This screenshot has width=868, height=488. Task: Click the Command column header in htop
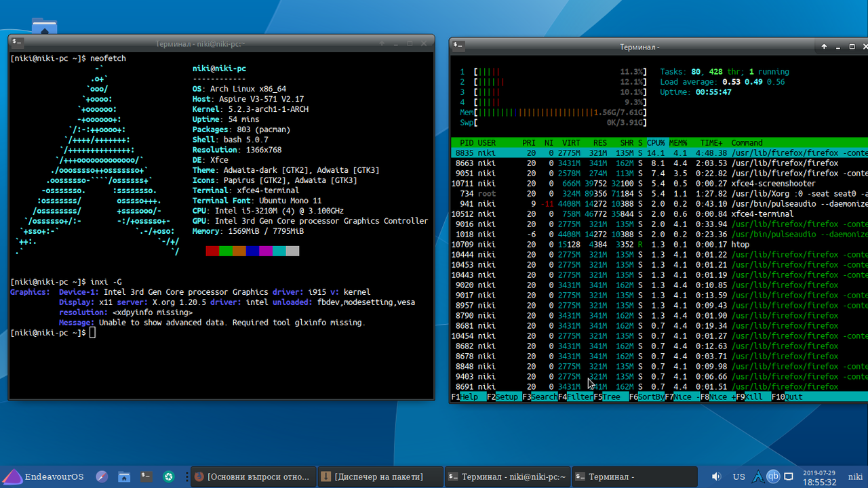click(747, 143)
